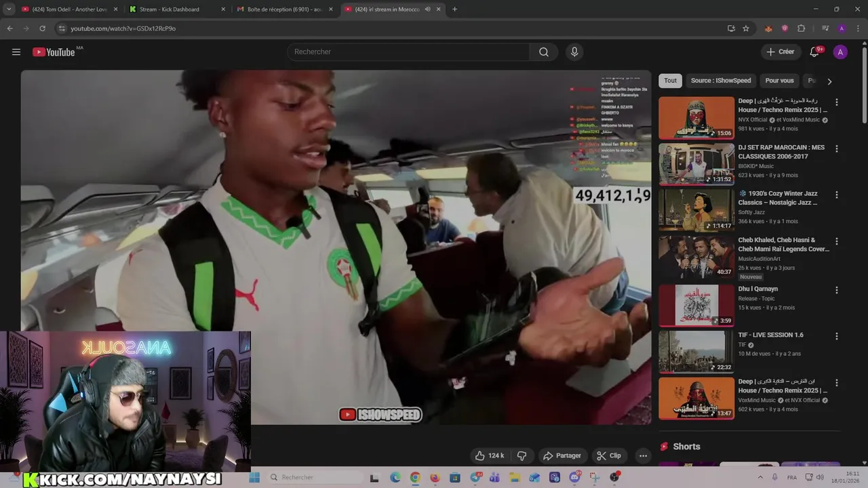Open the Chrome extensions puzzle menu

801,28
